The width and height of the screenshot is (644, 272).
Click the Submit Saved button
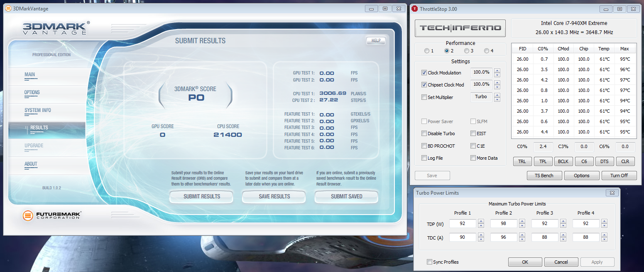[346, 196]
